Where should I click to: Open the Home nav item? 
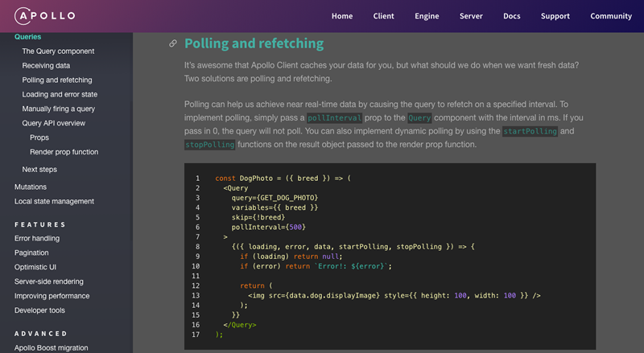[x=342, y=16]
